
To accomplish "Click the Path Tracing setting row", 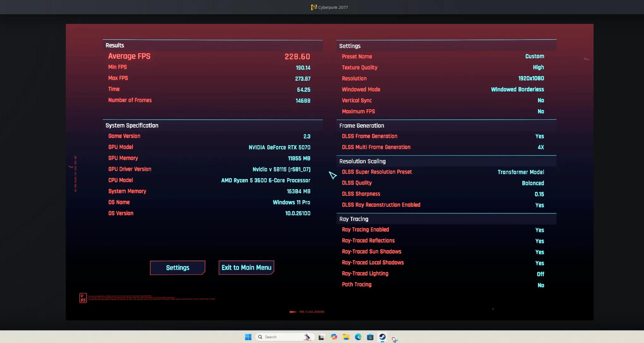I will [443, 285].
